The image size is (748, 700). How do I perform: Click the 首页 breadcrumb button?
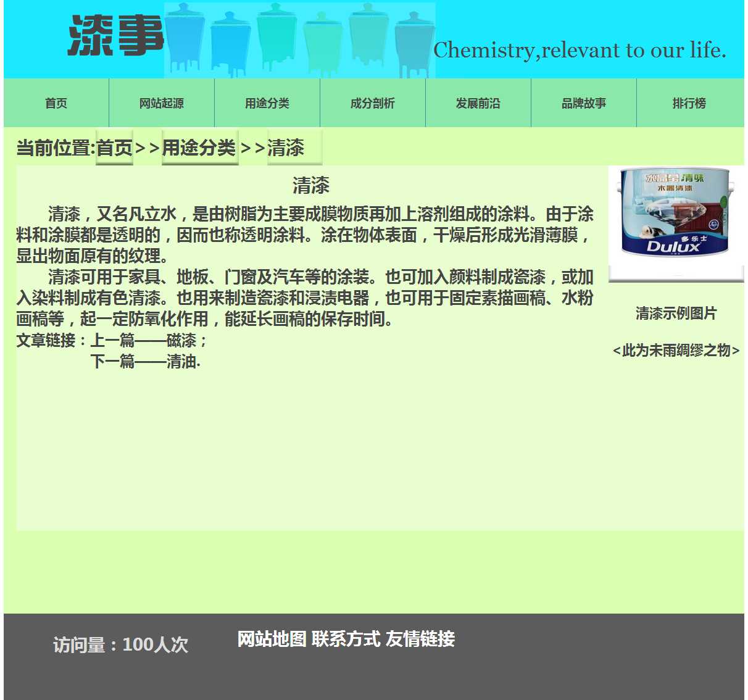[x=114, y=148]
